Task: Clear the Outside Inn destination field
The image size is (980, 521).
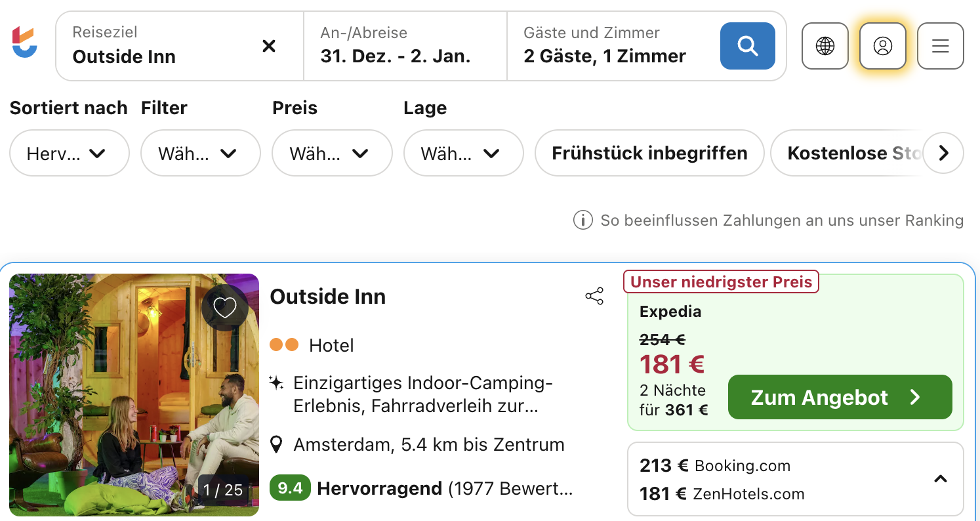Action: [269, 46]
